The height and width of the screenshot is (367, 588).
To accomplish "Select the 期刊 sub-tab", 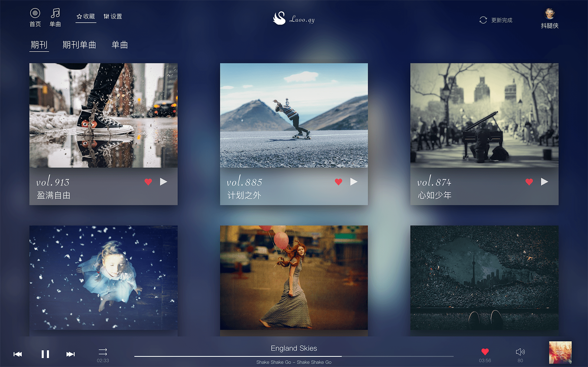I will [x=39, y=45].
